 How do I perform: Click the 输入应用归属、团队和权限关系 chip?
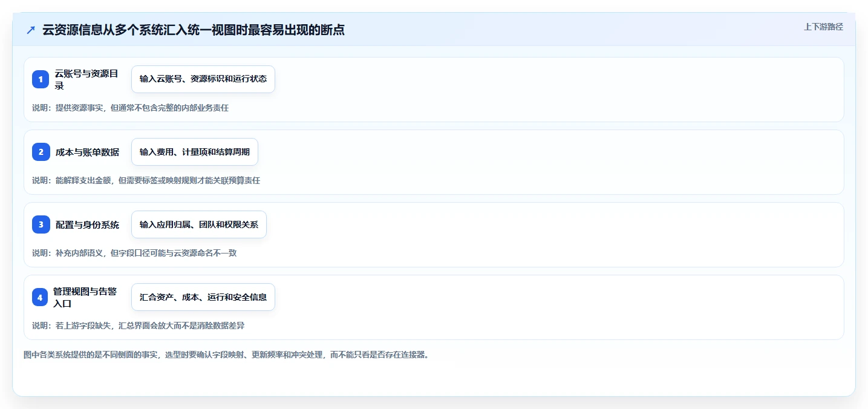[x=199, y=224]
